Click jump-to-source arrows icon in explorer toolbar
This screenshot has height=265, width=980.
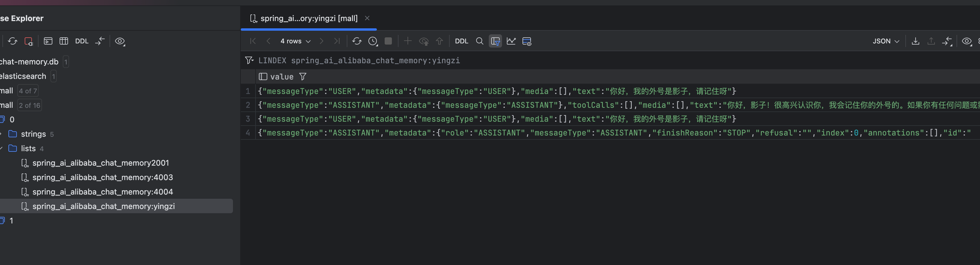[x=100, y=41]
